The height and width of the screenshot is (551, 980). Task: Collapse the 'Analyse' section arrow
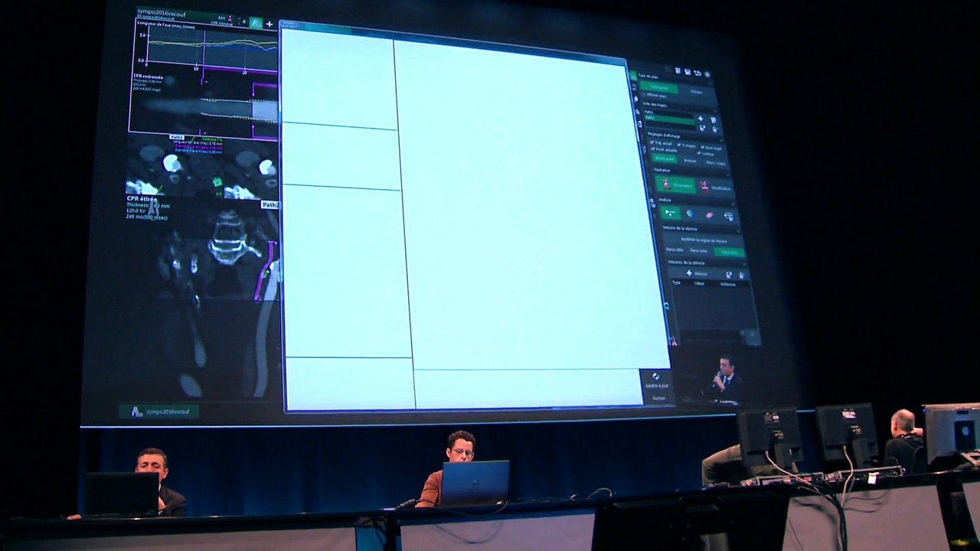(x=733, y=204)
